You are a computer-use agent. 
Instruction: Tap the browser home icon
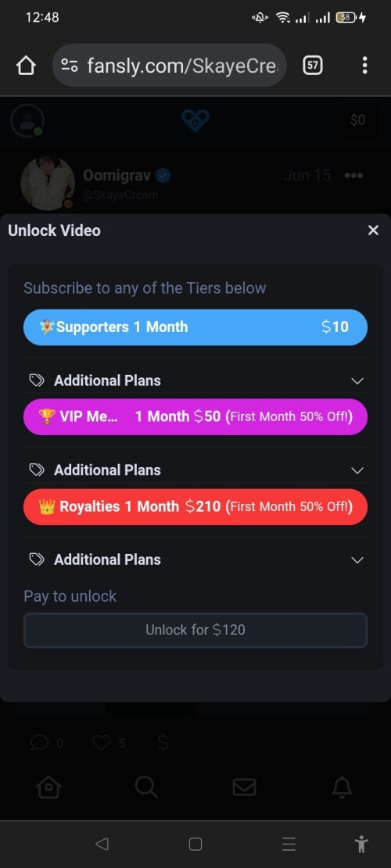point(26,66)
